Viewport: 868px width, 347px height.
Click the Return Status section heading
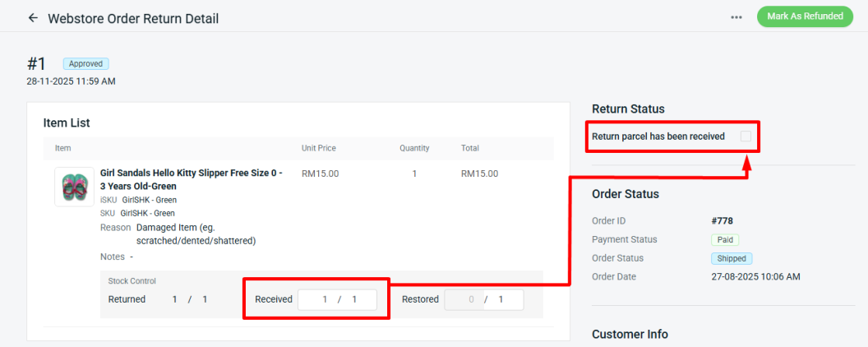coord(628,109)
